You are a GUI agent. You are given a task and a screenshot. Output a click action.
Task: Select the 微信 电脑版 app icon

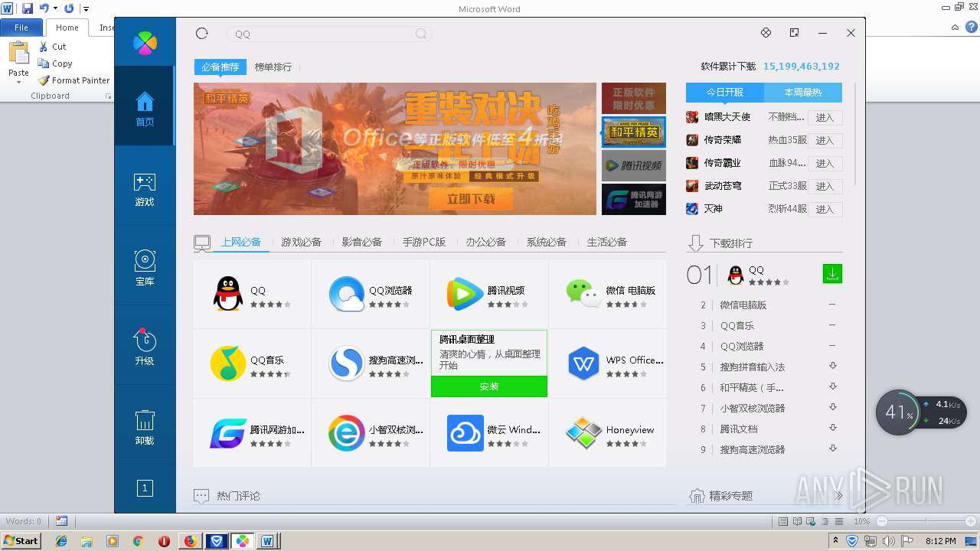(x=583, y=294)
